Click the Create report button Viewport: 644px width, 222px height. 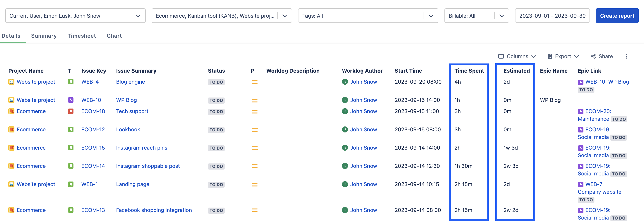[x=617, y=16]
